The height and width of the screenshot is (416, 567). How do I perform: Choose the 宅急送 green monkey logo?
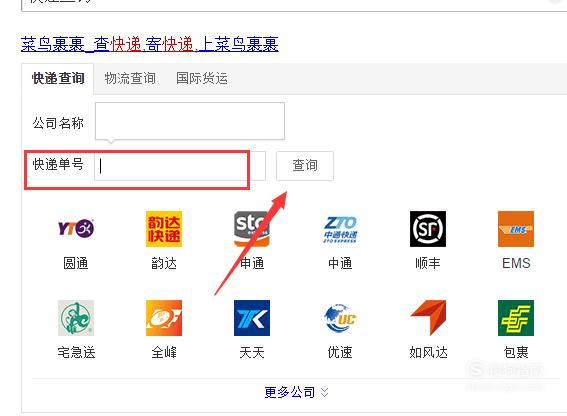pos(76,318)
